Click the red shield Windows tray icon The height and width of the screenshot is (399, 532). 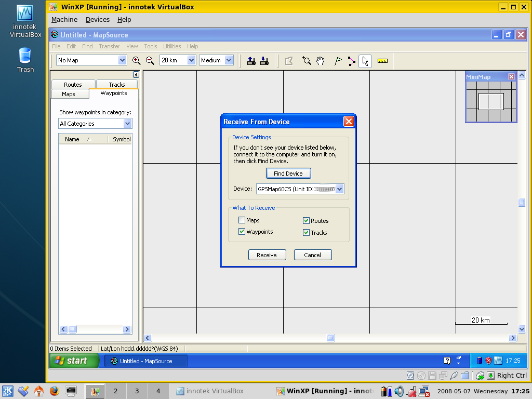(488, 361)
